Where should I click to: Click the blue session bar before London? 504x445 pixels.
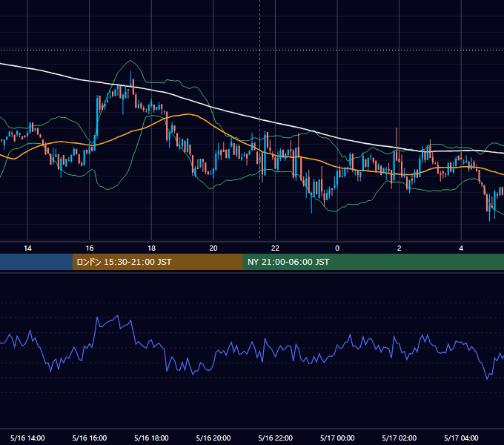(36, 262)
